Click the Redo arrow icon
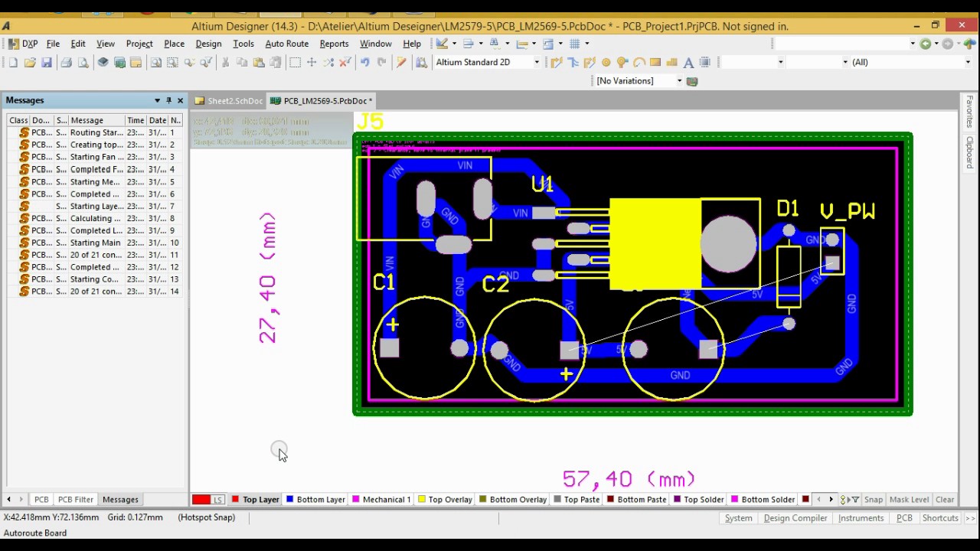 click(381, 62)
